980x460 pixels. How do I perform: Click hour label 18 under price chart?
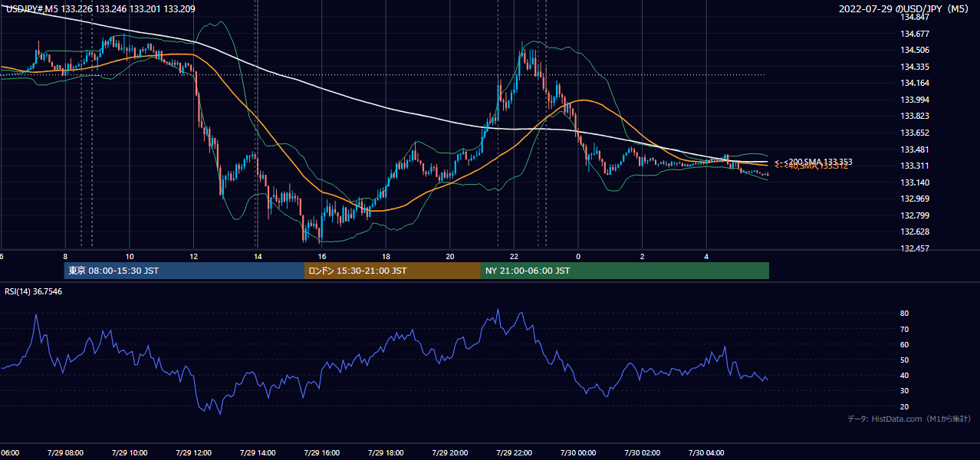pyautogui.click(x=386, y=256)
